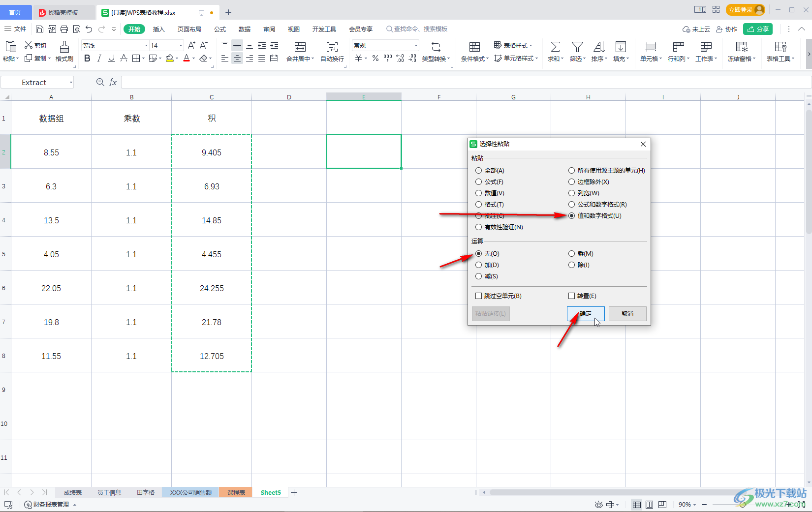Click the AutoSum sigma icon

click(x=555, y=47)
